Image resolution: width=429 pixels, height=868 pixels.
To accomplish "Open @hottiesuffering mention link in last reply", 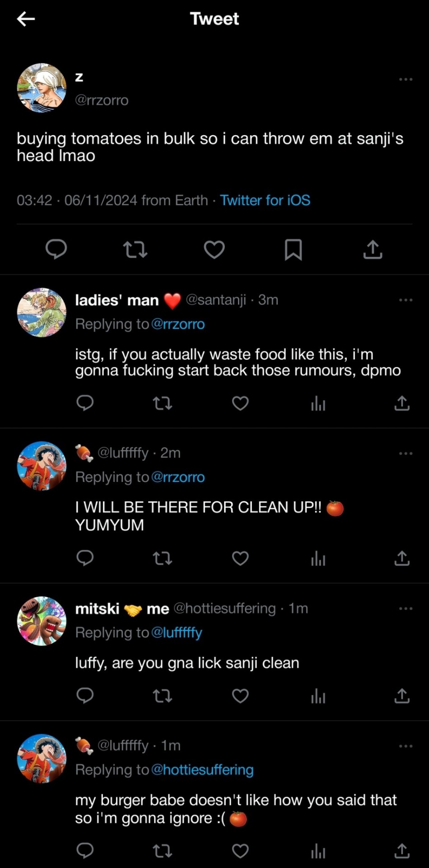I will (202, 770).
